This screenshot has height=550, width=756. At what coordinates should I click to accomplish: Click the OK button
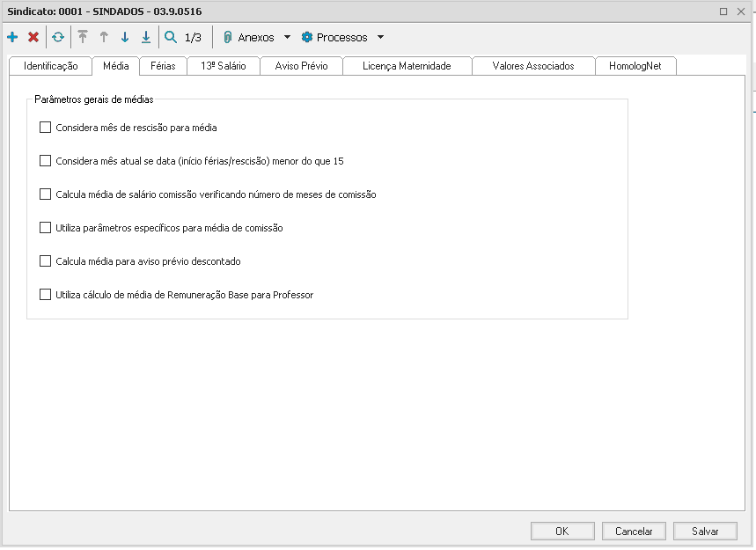562,532
